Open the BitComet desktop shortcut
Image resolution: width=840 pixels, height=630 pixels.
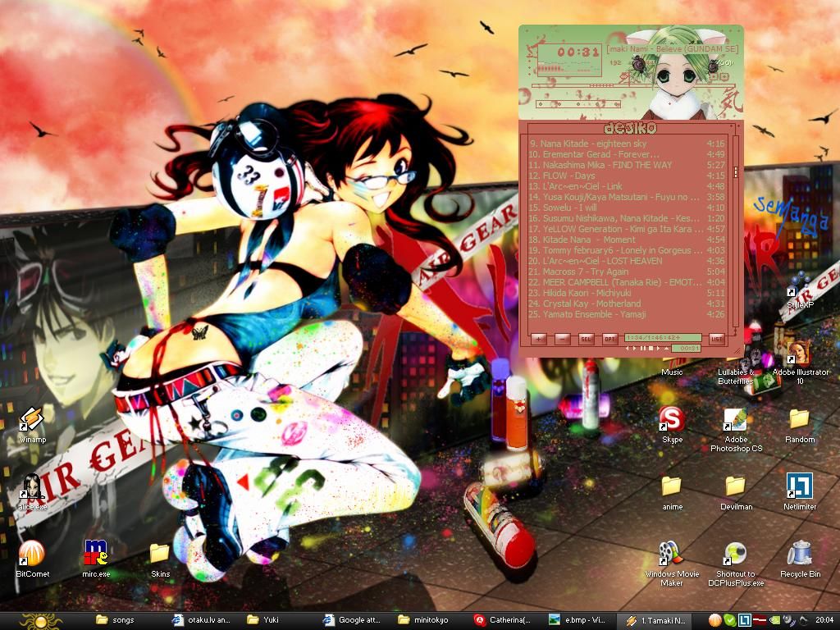[x=32, y=559]
